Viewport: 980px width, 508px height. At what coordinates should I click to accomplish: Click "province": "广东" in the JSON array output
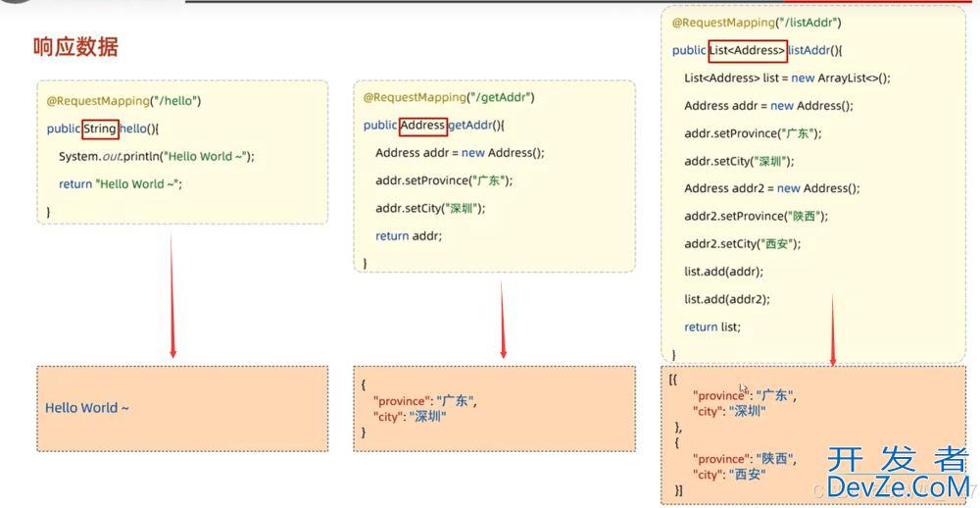tap(745, 395)
